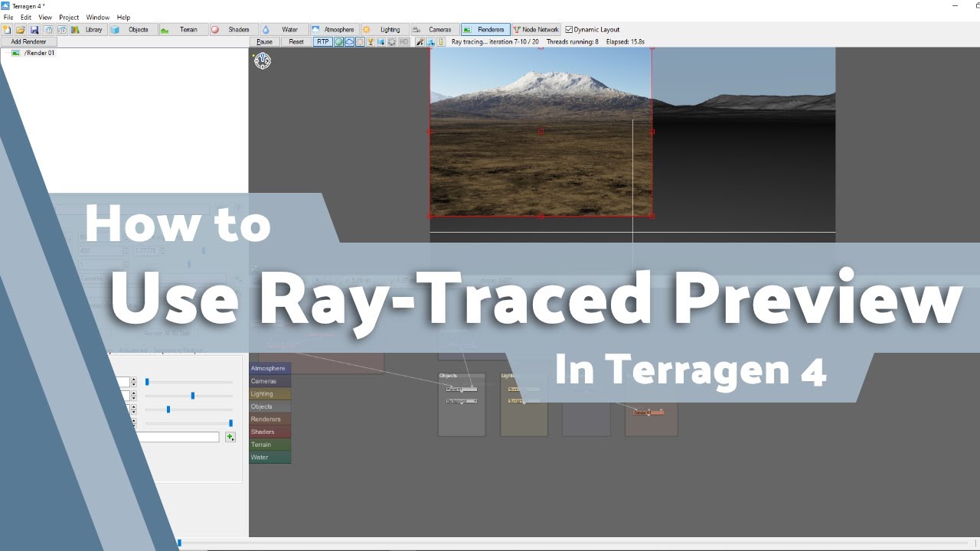Screen dimensions: 980x551
Task: Open the Project menu
Action: pyautogui.click(x=69, y=17)
